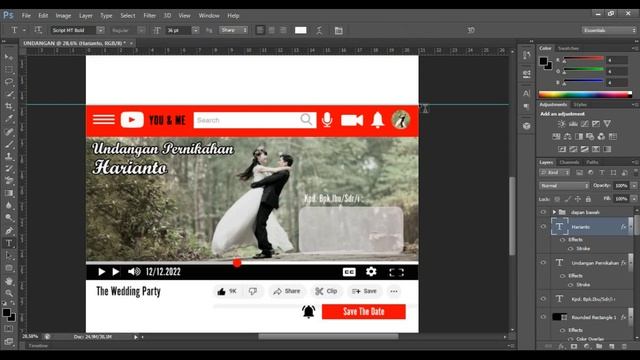640x360 pixels.
Task: Click the horizontal scrollbar below the canvas
Action: (328, 337)
